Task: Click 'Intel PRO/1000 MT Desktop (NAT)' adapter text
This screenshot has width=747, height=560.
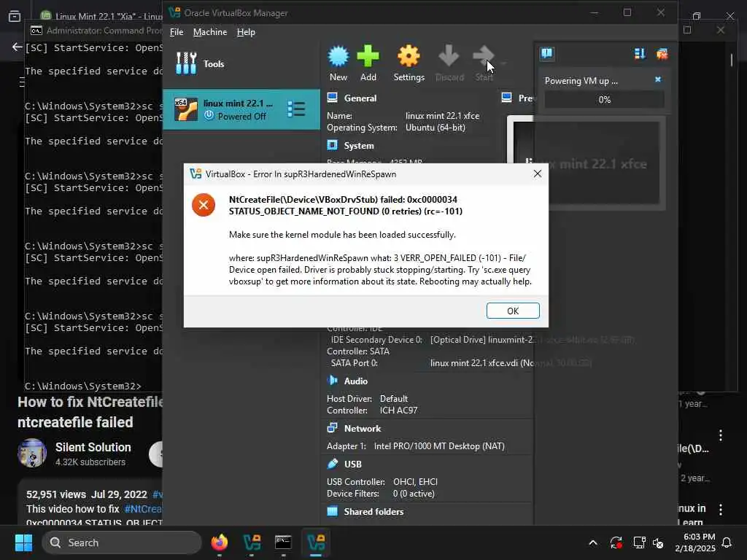Action: [x=439, y=446]
